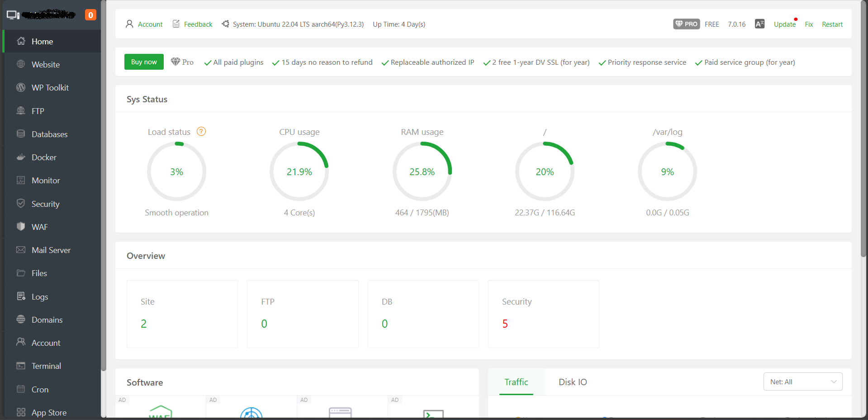Click the WAF shield icon in sidebar
Image resolution: width=868 pixels, height=420 pixels.
point(21,227)
